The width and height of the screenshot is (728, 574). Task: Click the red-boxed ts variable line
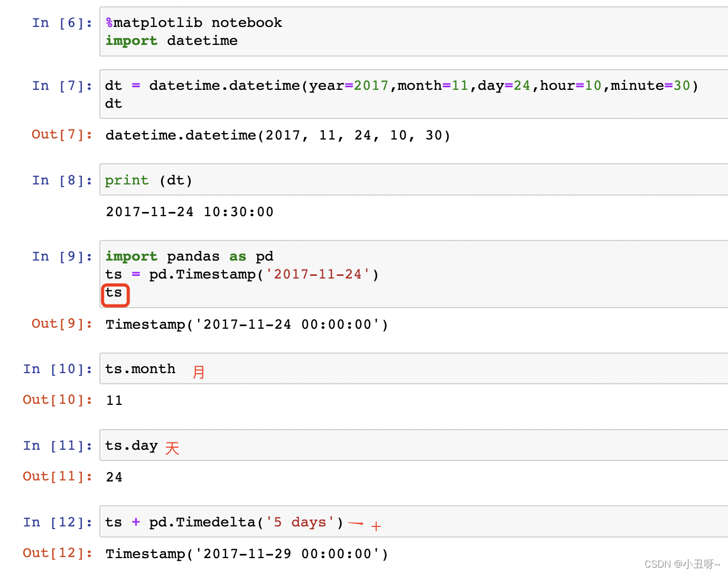115,294
